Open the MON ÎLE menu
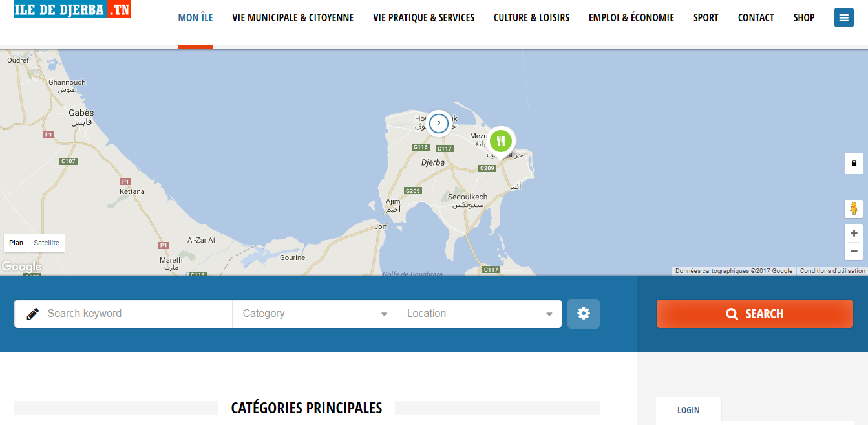 pyautogui.click(x=195, y=18)
